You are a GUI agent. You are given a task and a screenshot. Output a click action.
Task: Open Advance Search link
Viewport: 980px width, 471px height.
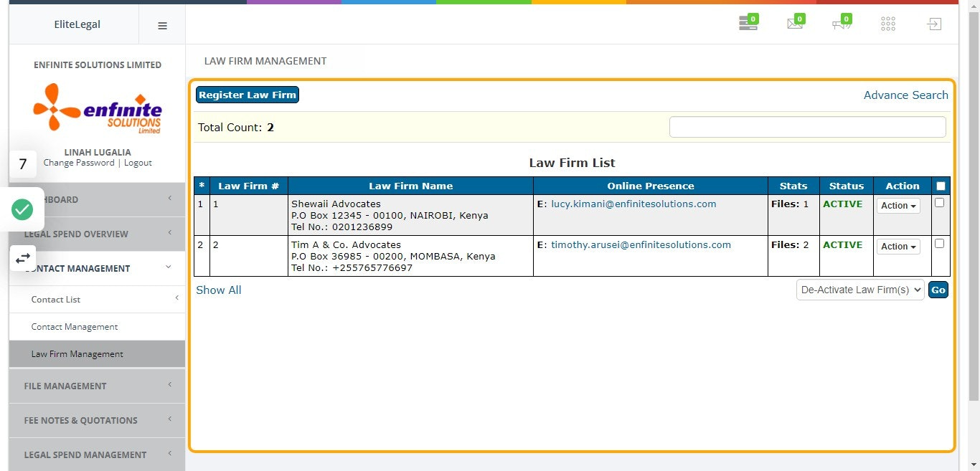point(905,94)
